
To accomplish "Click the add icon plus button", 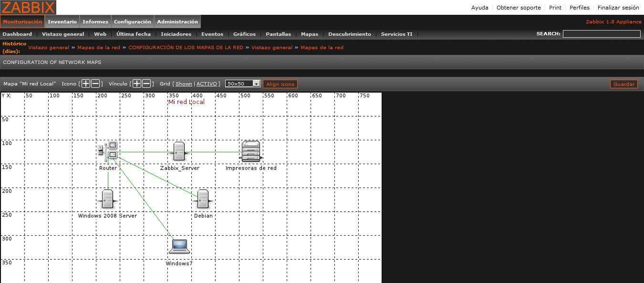I will click(x=86, y=84).
